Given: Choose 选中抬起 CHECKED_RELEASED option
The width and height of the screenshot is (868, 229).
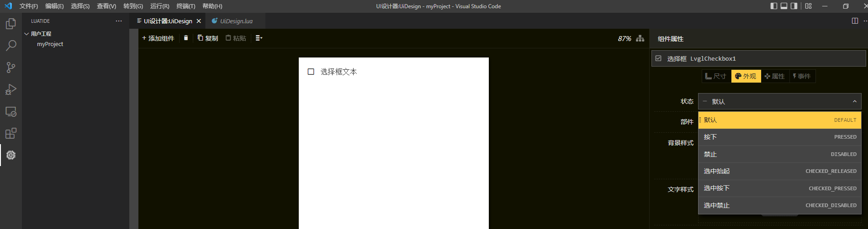Looking at the screenshot, I should click(x=779, y=171).
